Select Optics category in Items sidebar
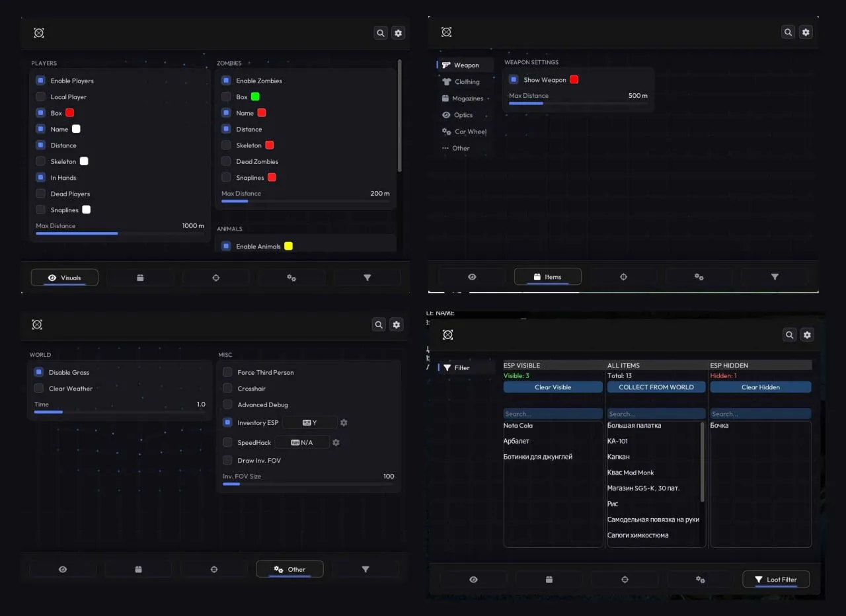Image resolution: width=846 pixels, height=616 pixels. (466, 115)
